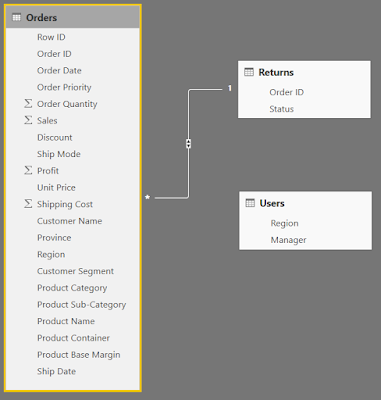
Task: Select the Users table title
Action: 272,203
